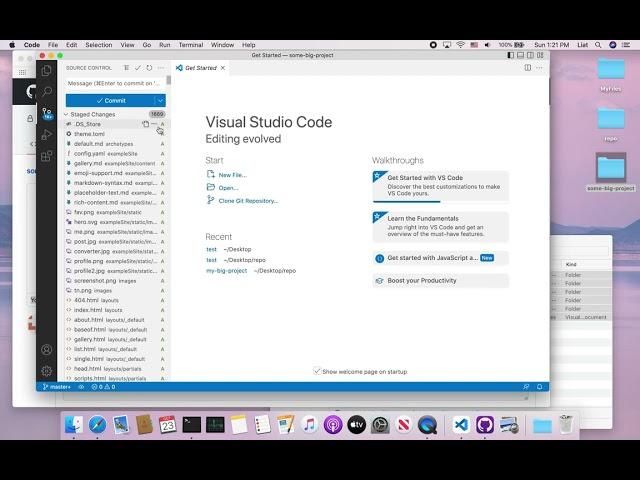Click errors and warnings count in status bar
640x480 pixels.
[103, 387]
